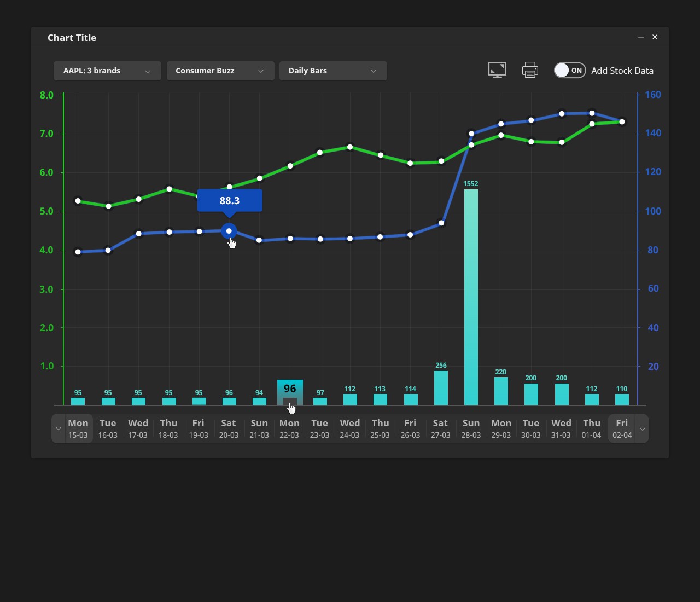Image resolution: width=700 pixels, height=602 pixels.
Task: Click the tall 1552 bar
Action: pos(471,298)
